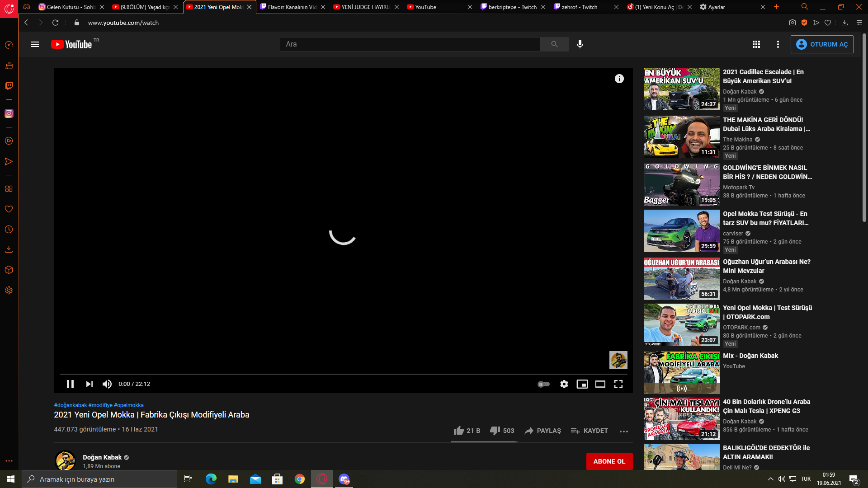Reload the current page
868x488 pixels.
pyautogui.click(x=56, y=23)
